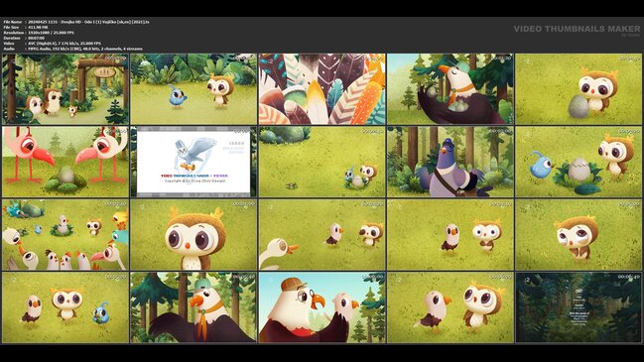This screenshot has height=362, width=644.
Task: Select thumbnail of eaglet, owl, and blue bird
Action: 65,307
